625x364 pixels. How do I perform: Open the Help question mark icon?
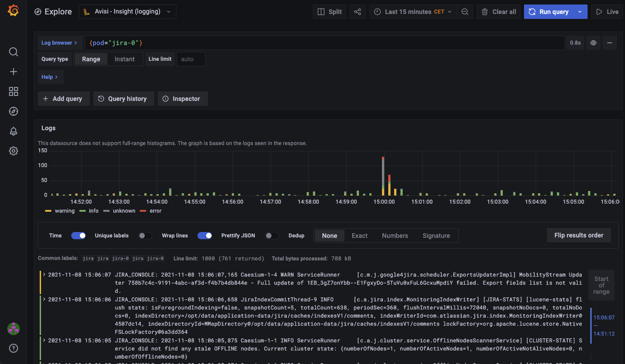pos(14,348)
